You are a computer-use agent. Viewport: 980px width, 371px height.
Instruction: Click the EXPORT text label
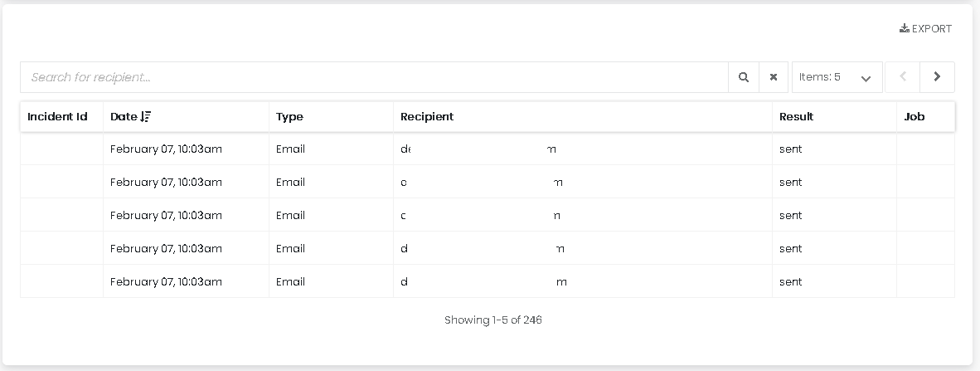pos(932,29)
